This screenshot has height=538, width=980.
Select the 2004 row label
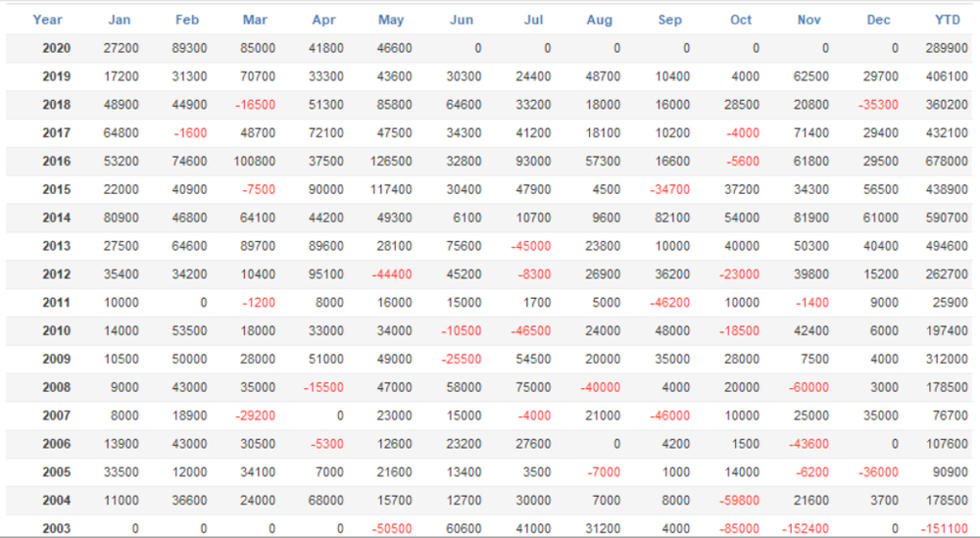point(56,501)
